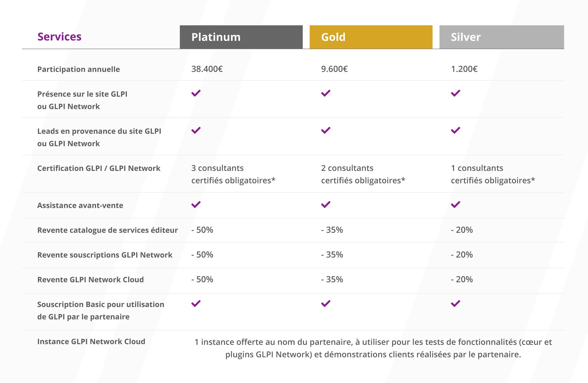Click the 1.200€ Silver annual price
Image resolution: width=588 pixels, height=383 pixels.
tap(464, 69)
